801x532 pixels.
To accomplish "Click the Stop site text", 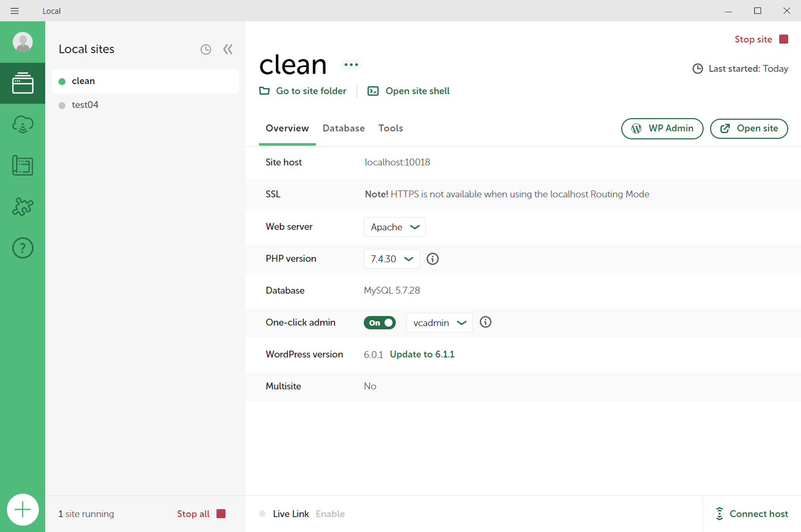I will tap(753, 39).
